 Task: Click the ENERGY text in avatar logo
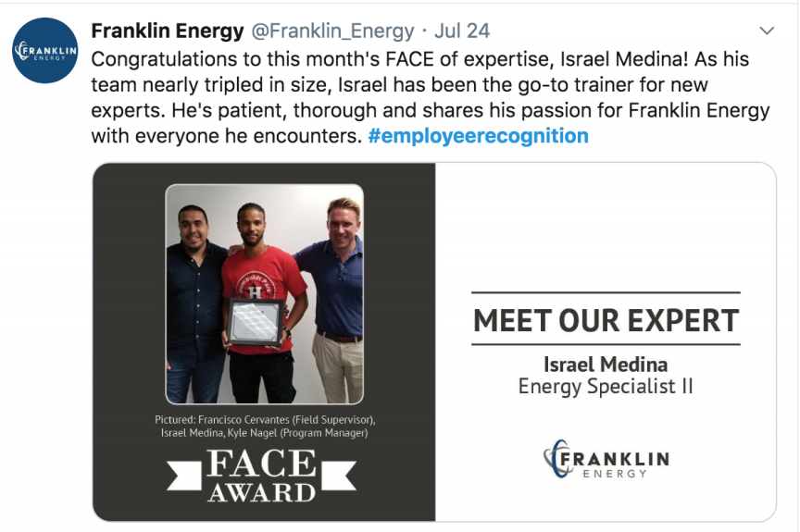pyautogui.click(x=49, y=58)
